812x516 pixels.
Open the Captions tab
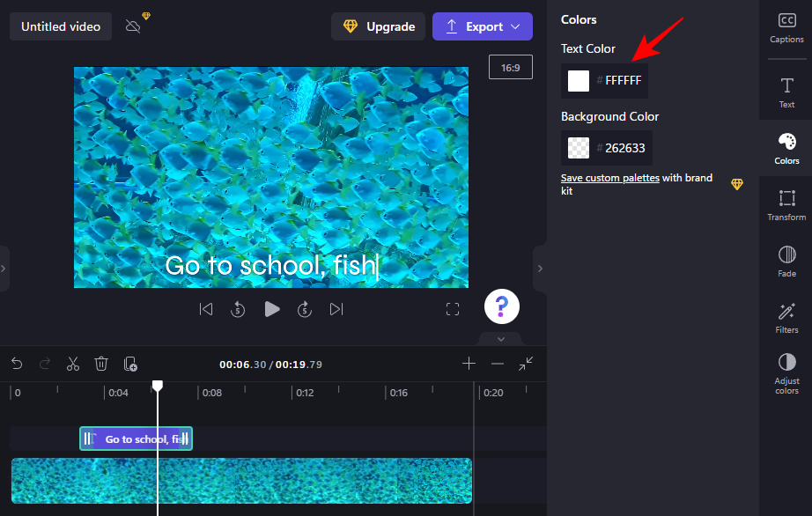tap(786, 27)
